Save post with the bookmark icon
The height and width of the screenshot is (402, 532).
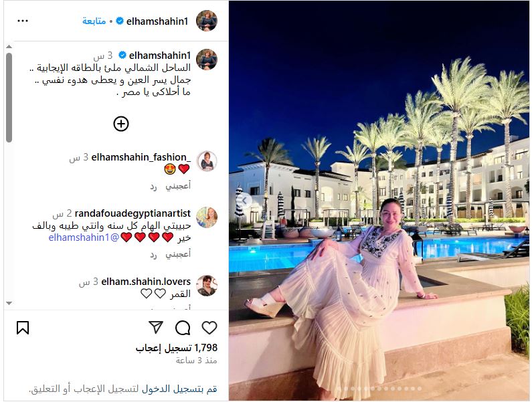coord(23,328)
